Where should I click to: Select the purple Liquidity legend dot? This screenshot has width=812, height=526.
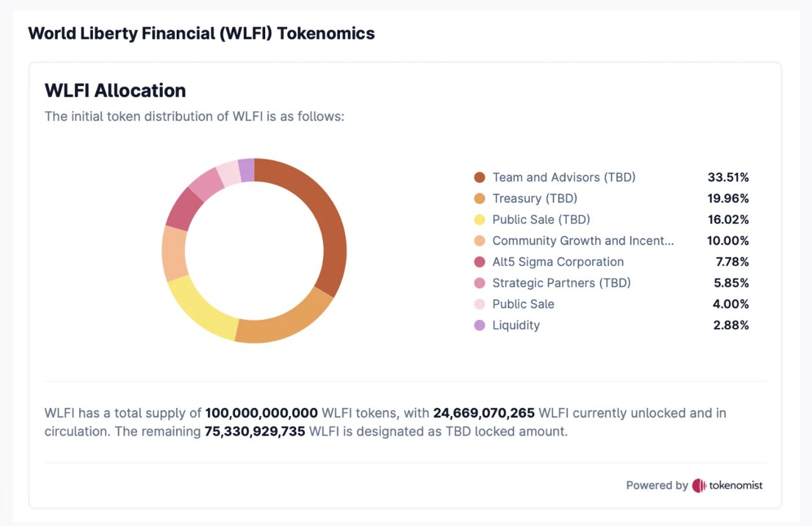click(480, 326)
